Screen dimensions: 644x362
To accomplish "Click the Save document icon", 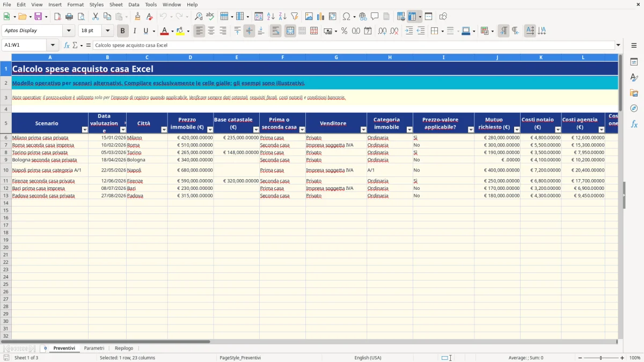I will click(38, 17).
